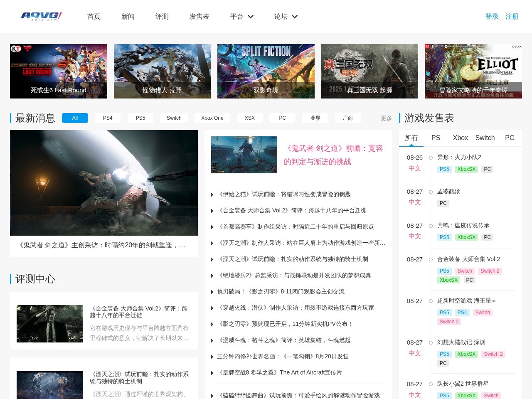The image size is (532, 399).
Task: Open the 真三国无双 起源 banner
Action: pos(369,71)
